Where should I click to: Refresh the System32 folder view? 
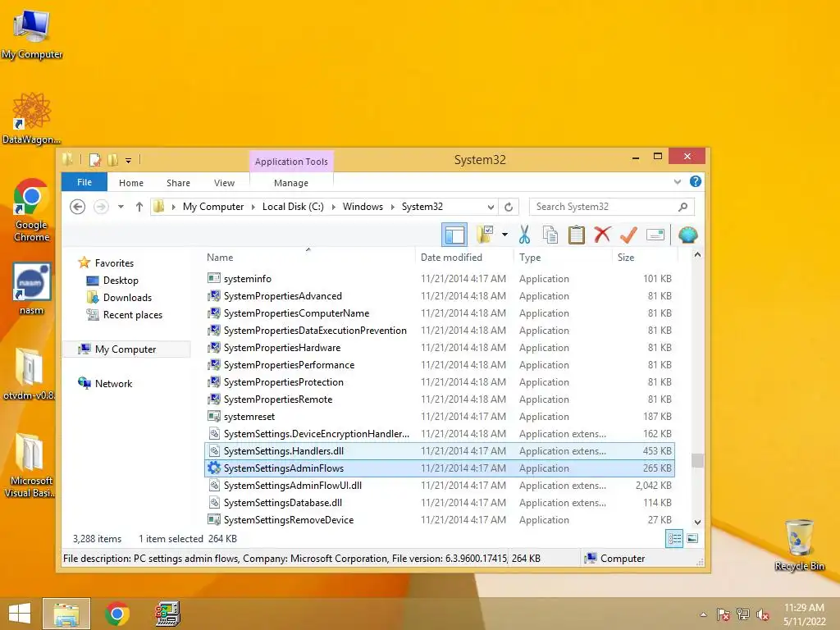[x=509, y=207]
